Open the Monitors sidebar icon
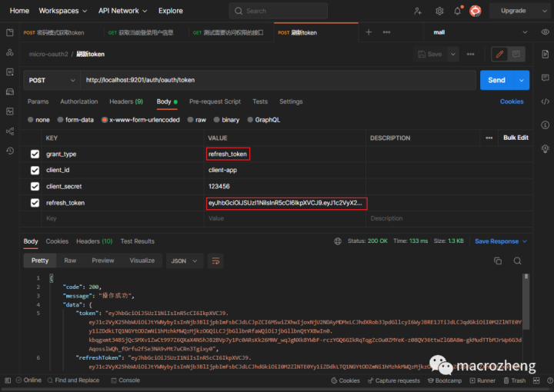 coord(10,111)
